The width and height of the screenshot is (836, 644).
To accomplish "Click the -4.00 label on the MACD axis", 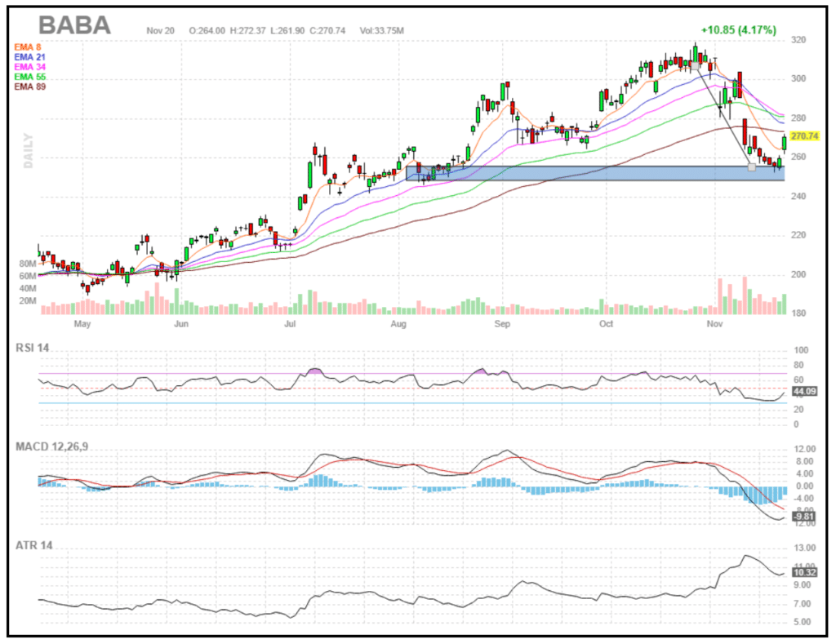I will pyautogui.click(x=803, y=499).
